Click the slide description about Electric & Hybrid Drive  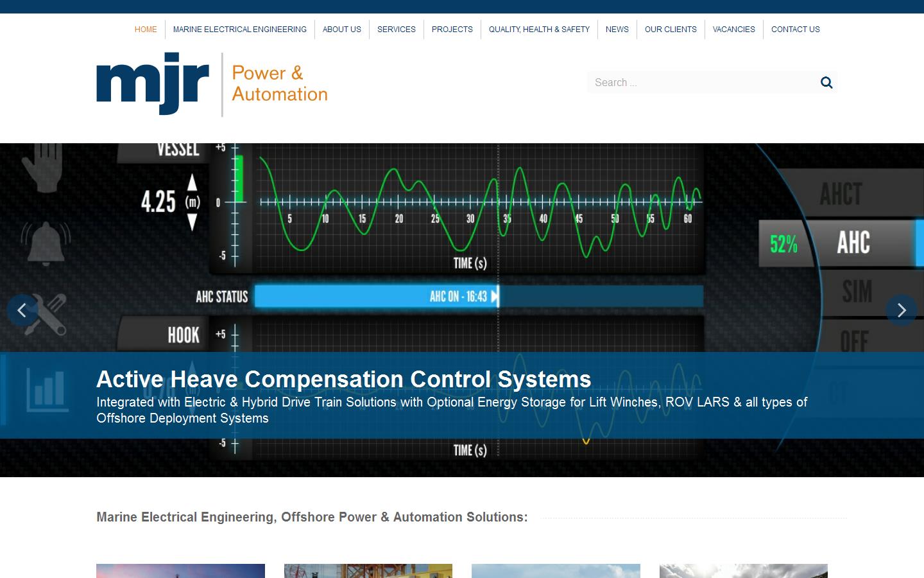point(451,410)
